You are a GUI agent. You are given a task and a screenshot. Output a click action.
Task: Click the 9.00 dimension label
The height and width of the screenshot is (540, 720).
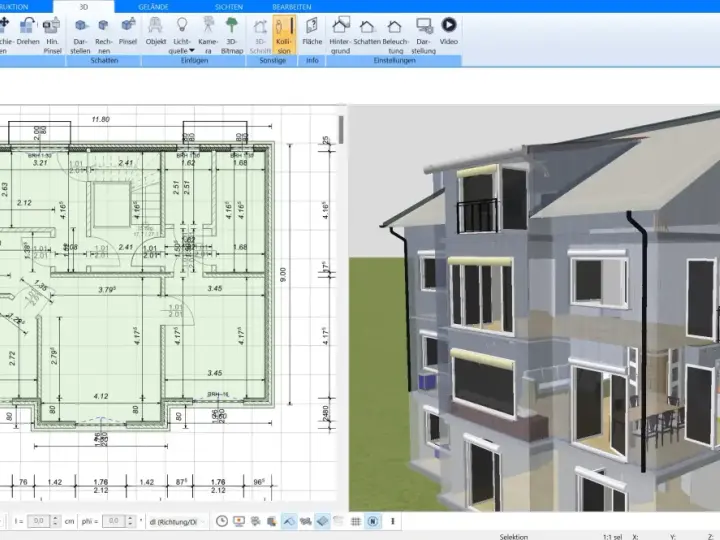(283, 275)
